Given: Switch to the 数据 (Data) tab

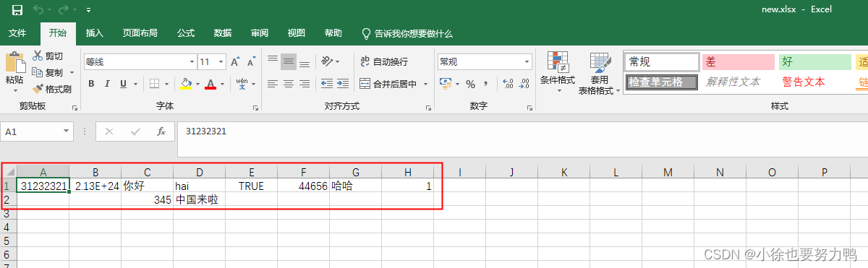Looking at the screenshot, I should pos(223,33).
